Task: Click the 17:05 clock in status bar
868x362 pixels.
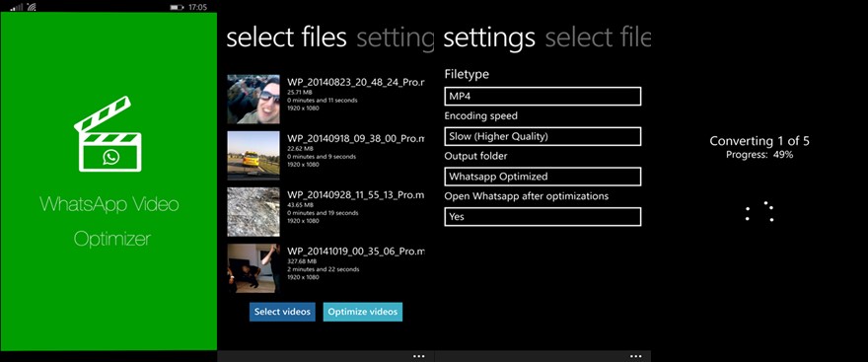Action: [197, 7]
